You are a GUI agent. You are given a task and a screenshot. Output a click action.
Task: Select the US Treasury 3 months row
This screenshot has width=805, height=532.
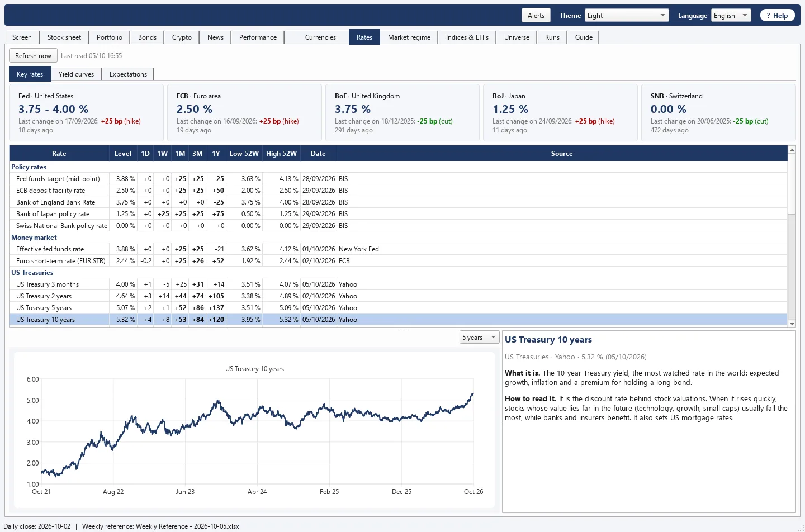(398, 284)
